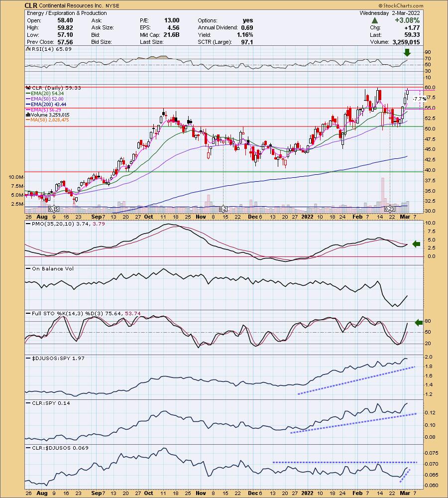The image size is (448, 498).
Task: Click the 0.23 dividend marker in February
Action: coord(389,209)
